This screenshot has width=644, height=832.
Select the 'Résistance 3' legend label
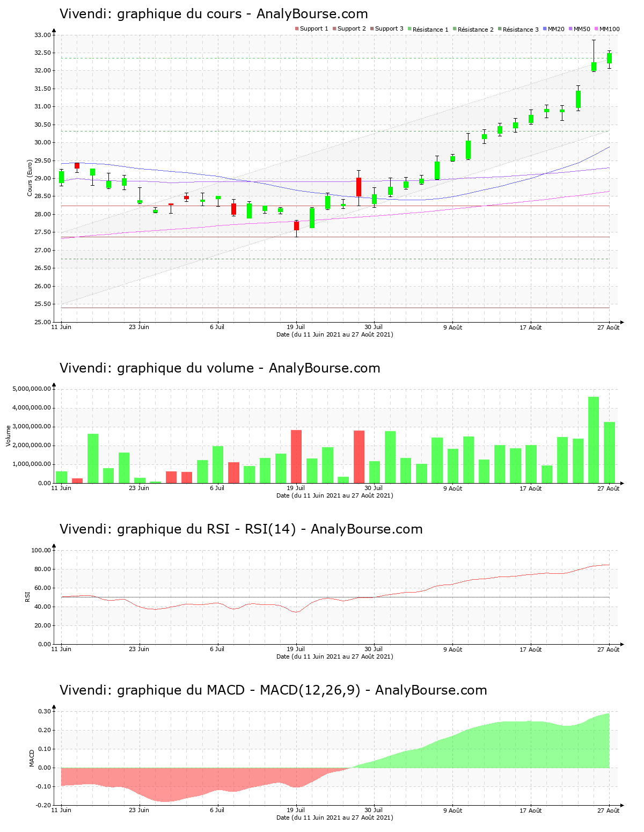click(521, 29)
